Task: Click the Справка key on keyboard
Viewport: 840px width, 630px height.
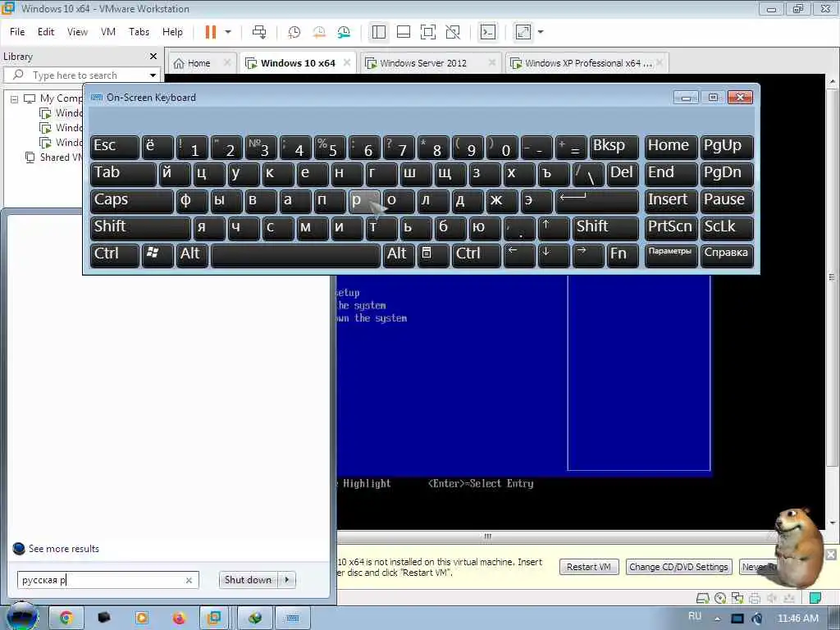Action: coord(727,255)
